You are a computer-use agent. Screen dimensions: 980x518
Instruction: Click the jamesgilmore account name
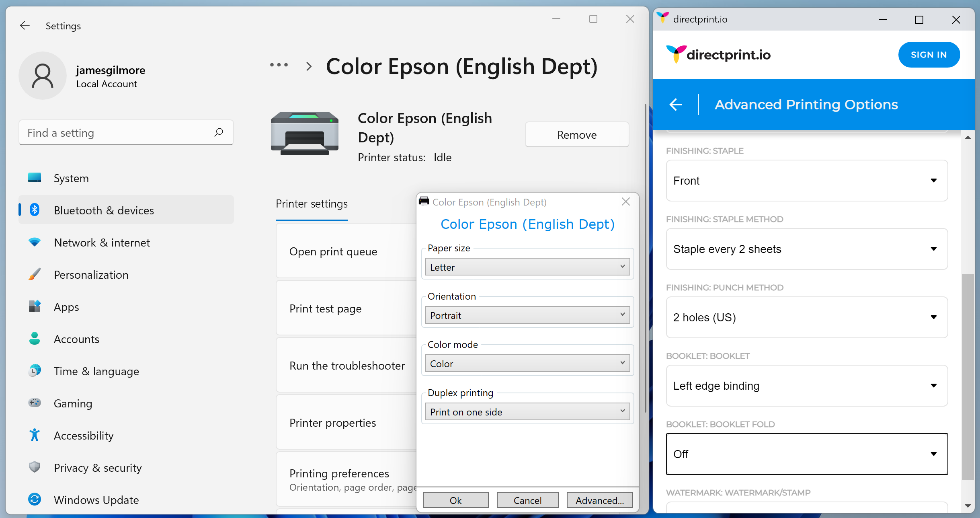111,70
